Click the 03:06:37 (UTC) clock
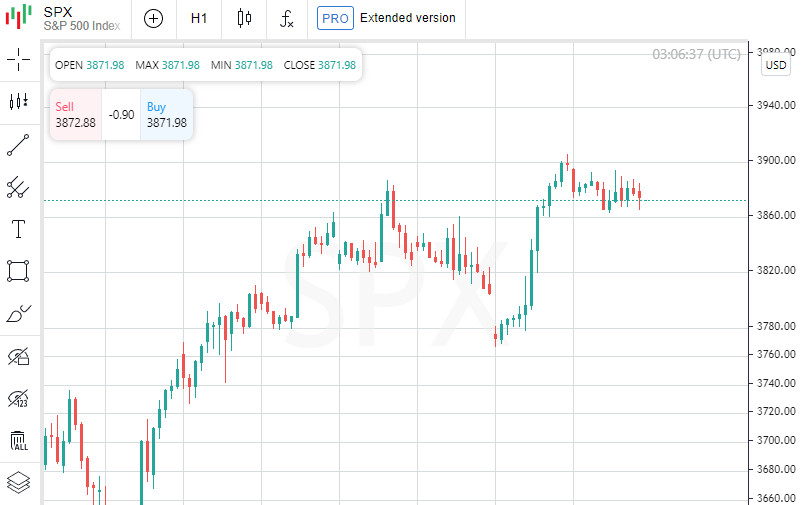This screenshot has width=805, height=505. click(x=696, y=54)
